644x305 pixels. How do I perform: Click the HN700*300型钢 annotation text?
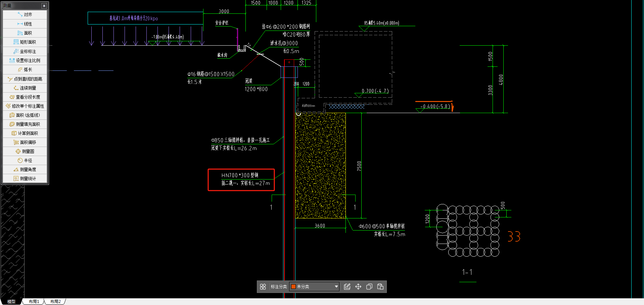pyautogui.click(x=240, y=175)
